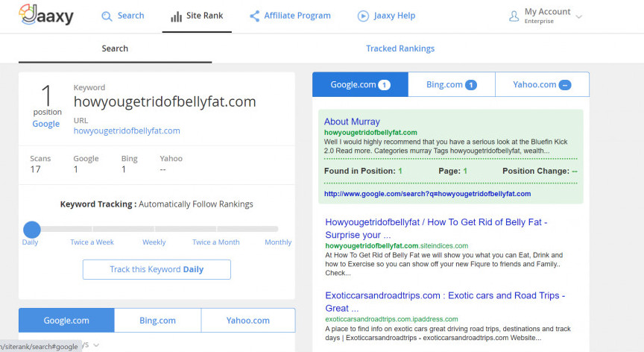
Task: Click the Jaaxy Help play icon
Action: point(363,16)
